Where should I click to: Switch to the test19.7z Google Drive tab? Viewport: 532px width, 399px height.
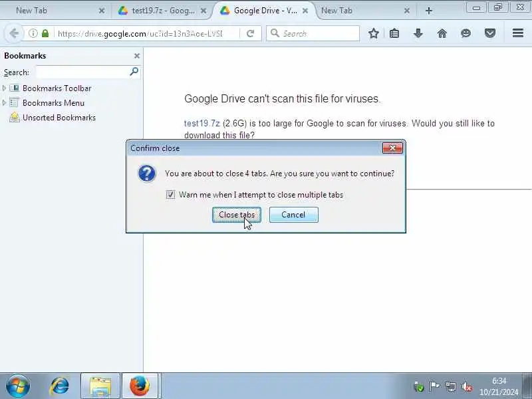click(163, 11)
